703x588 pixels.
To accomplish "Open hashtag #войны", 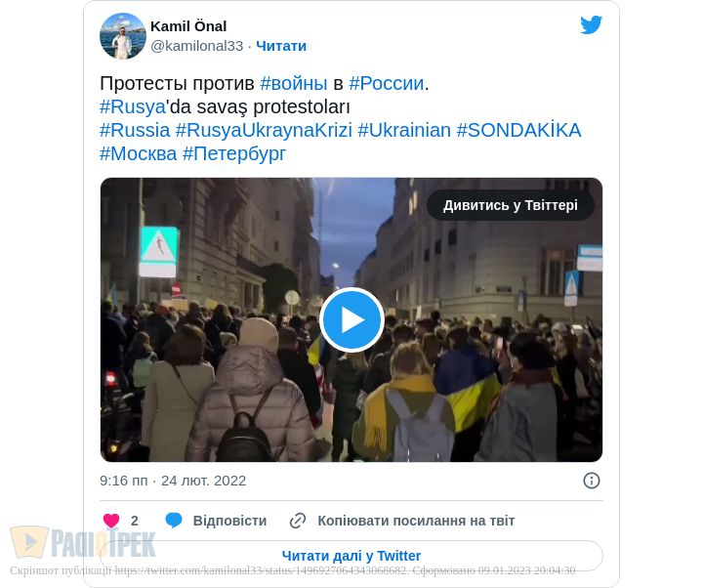I will point(294,83).
